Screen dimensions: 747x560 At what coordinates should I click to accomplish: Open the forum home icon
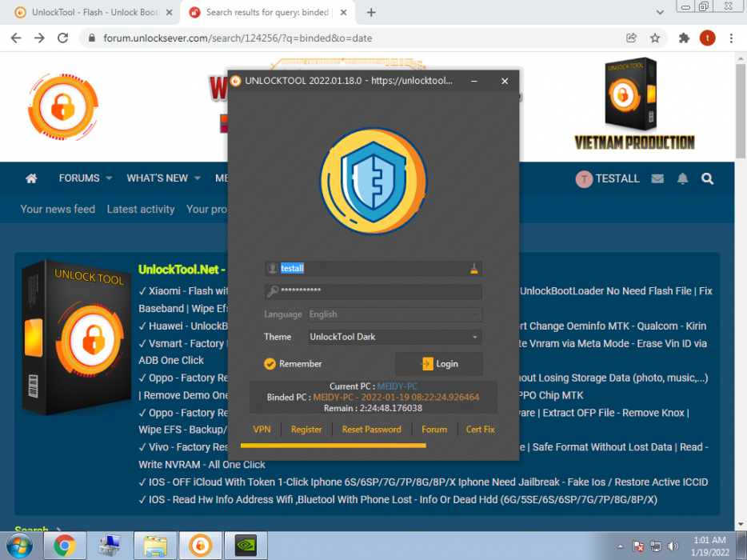click(x=31, y=178)
